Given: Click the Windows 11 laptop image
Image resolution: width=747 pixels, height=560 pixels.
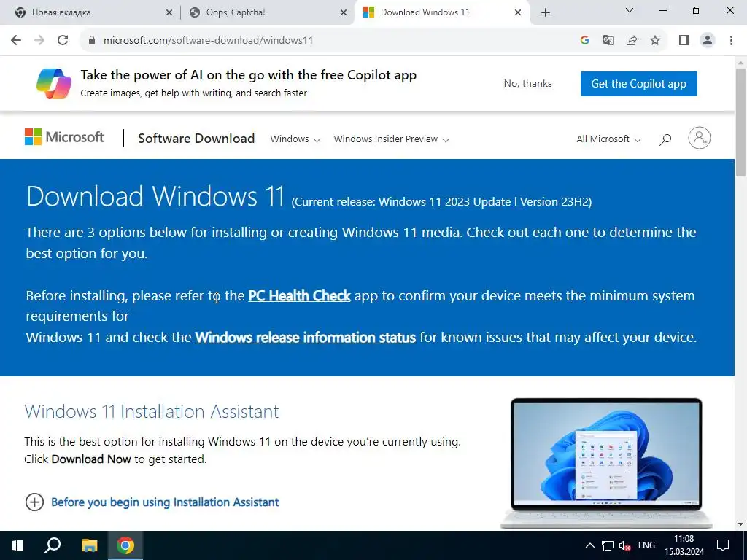Looking at the screenshot, I should tap(606, 463).
